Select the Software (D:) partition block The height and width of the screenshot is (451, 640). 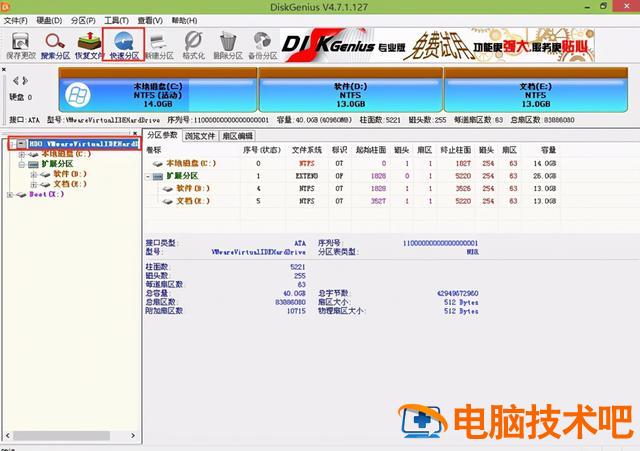tap(351, 90)
